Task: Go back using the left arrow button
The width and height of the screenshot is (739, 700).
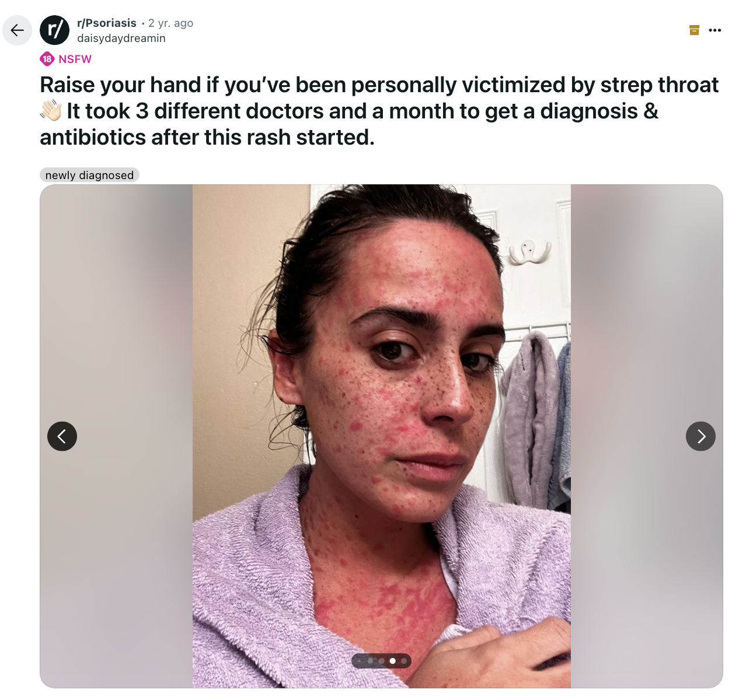Action: pyautogui.click(x=17, y=30)
